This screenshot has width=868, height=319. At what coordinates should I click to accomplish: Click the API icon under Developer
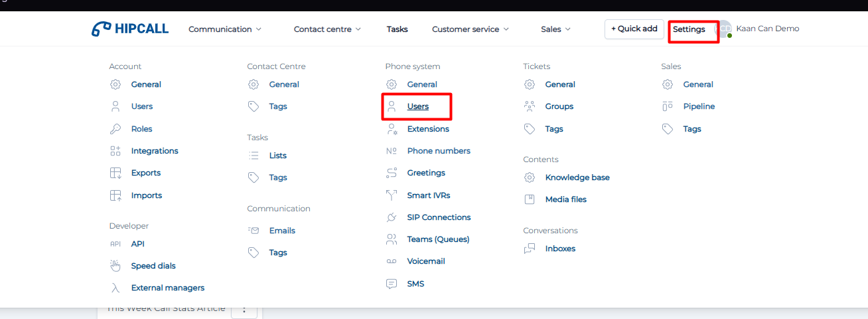pyautogui.click(x=115, y=244)
